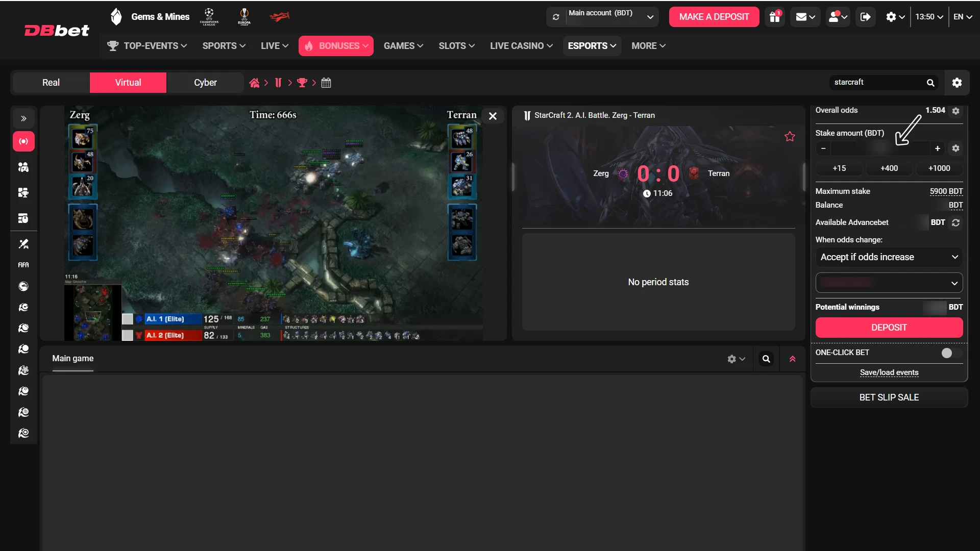980x551 pixels.
Task: Collapse all markets with double chevron
Action: pos(792,359)
